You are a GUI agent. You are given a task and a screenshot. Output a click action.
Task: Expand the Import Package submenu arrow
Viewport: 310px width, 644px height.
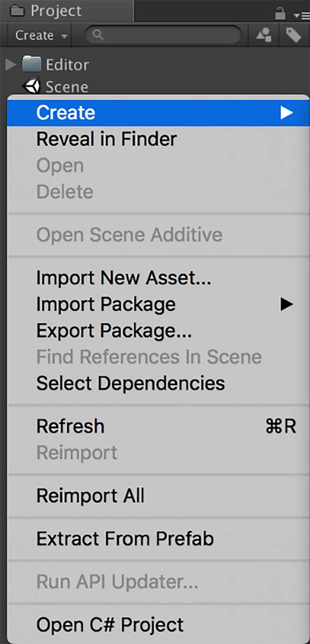pos(286,304)
